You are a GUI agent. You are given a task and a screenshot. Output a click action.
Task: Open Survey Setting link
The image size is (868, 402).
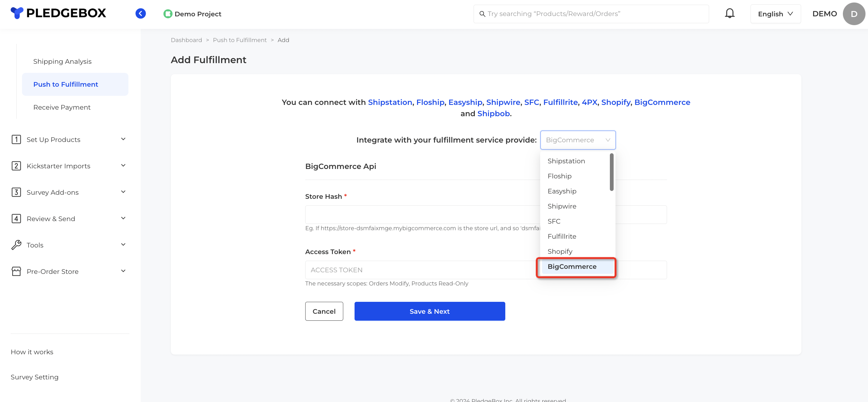(x=34, y=377)
